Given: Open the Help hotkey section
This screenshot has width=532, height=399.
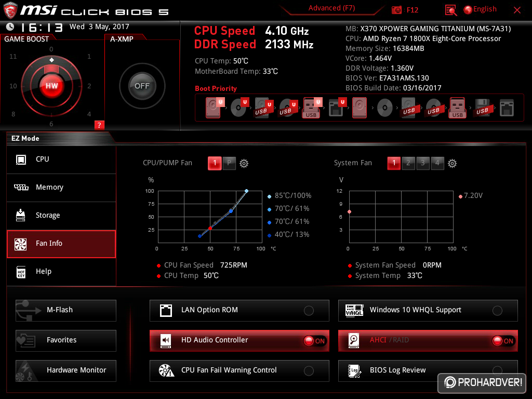Looking at the screenshot, I should 61,272.
